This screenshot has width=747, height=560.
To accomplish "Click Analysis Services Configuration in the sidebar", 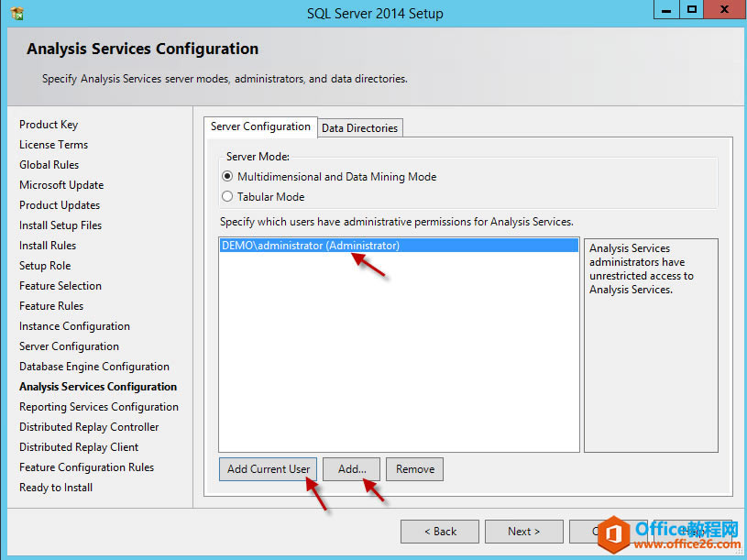I will 98,387.
